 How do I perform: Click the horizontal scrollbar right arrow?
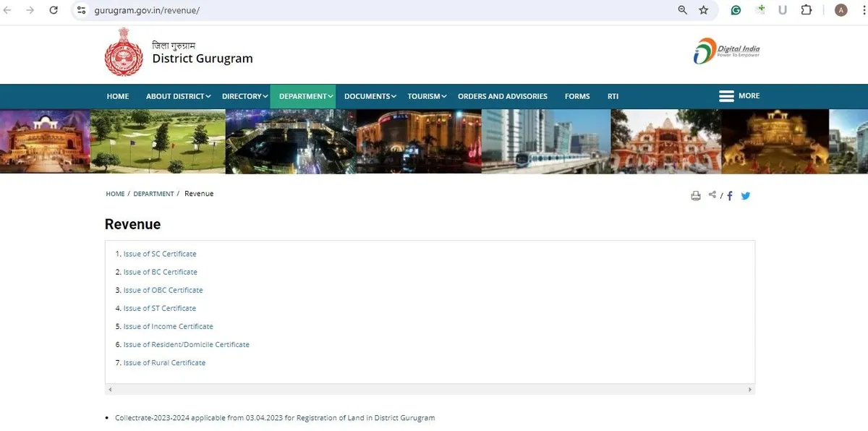click(750, 390)
